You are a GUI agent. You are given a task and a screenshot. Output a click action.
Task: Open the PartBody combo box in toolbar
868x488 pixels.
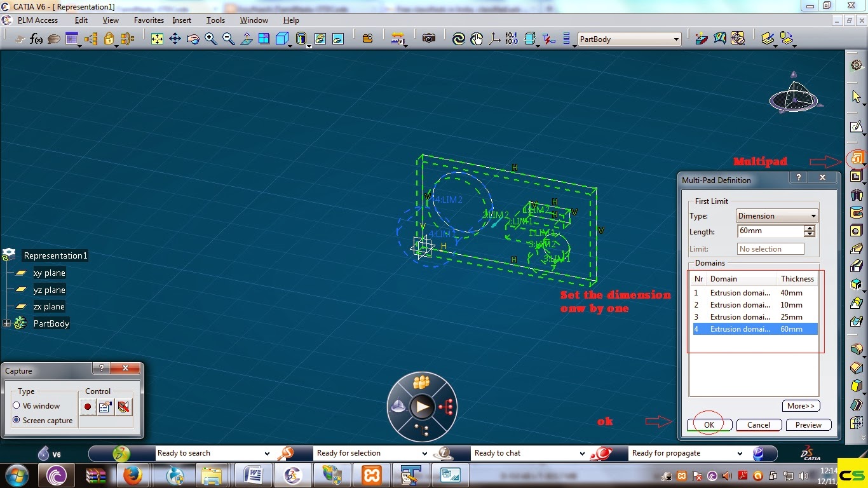(677, 39)
